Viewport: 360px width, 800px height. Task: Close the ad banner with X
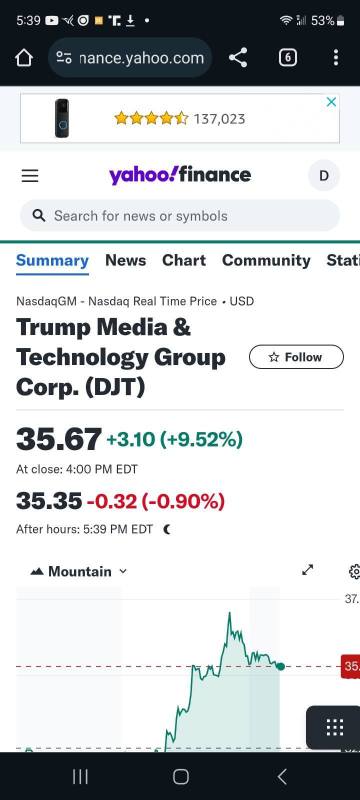331,102
